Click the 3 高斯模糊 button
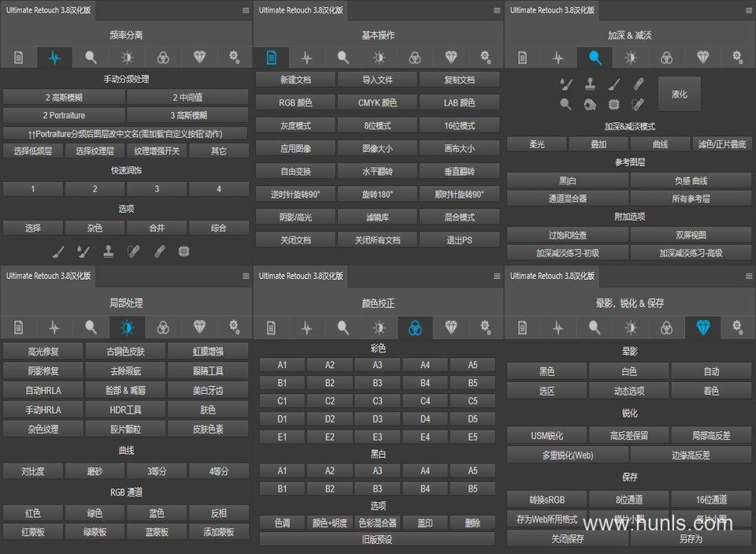Screen dimensions: 756x554 point(188,115)
